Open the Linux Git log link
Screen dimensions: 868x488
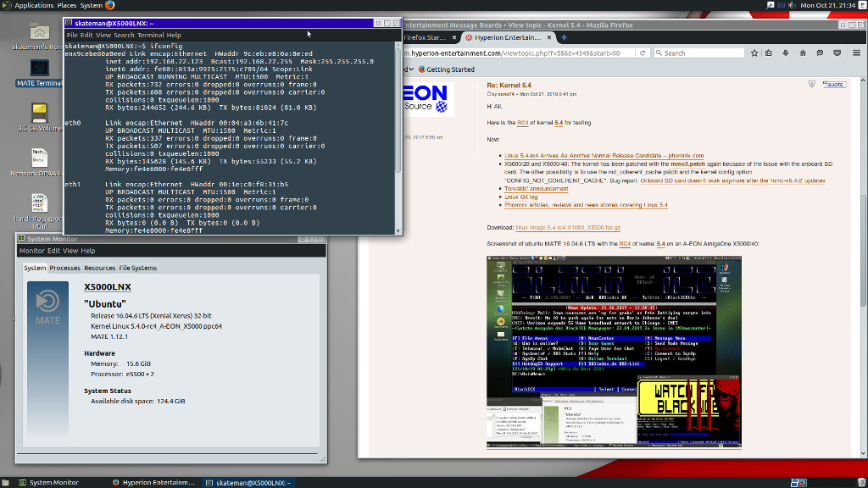point(521,197)
